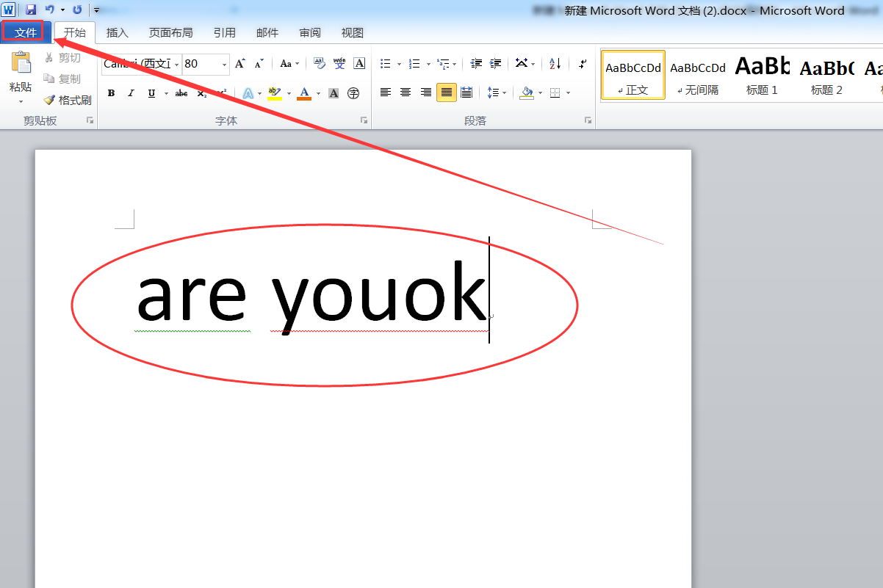Toggle Bold formatting
This screenshot has width=883, height=588.
111,93
